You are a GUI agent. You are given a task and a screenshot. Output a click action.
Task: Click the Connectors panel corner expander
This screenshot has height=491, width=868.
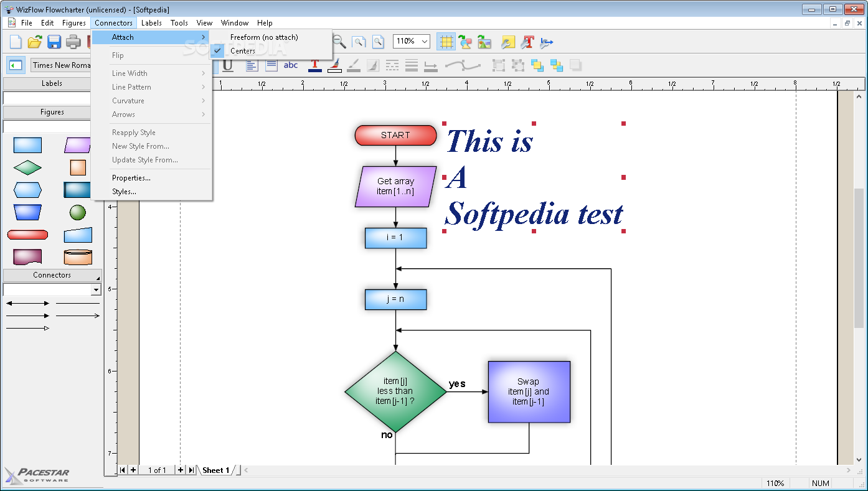(98, 278)
